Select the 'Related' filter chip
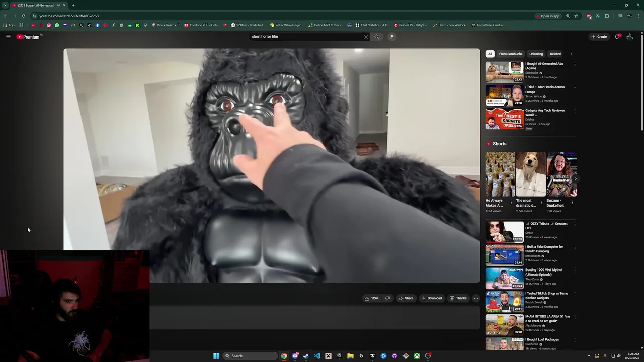 (555, 54)
